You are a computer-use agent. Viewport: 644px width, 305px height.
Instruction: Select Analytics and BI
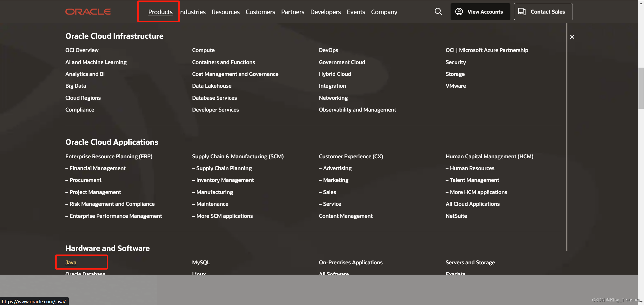tap(85, 74)
